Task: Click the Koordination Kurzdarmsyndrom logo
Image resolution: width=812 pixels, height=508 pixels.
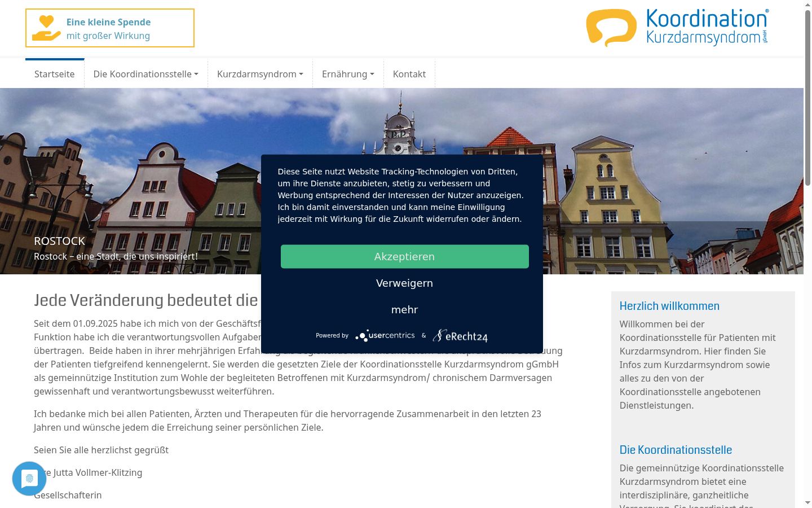Action: (x=677, y=27)
